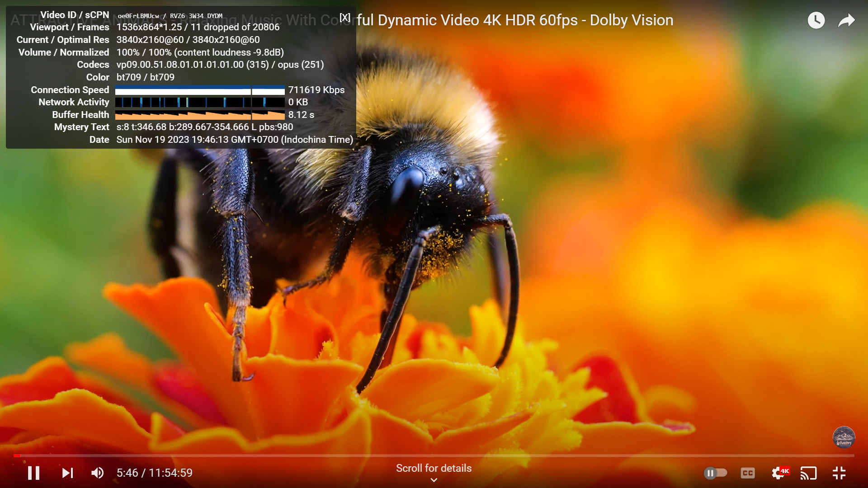Screen dimensions: 868x488
Task: Turn on closed captions (CC)
Action: pos(748,473)
